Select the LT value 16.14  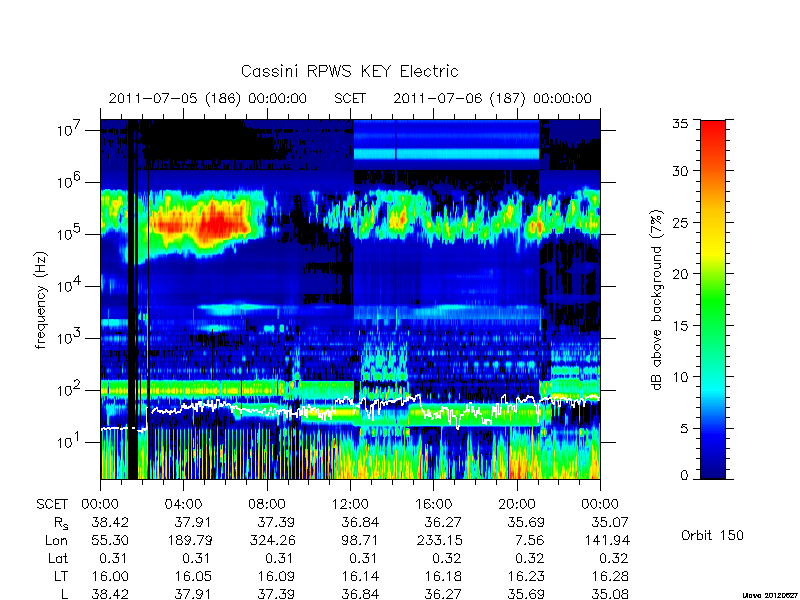point(360,576)
